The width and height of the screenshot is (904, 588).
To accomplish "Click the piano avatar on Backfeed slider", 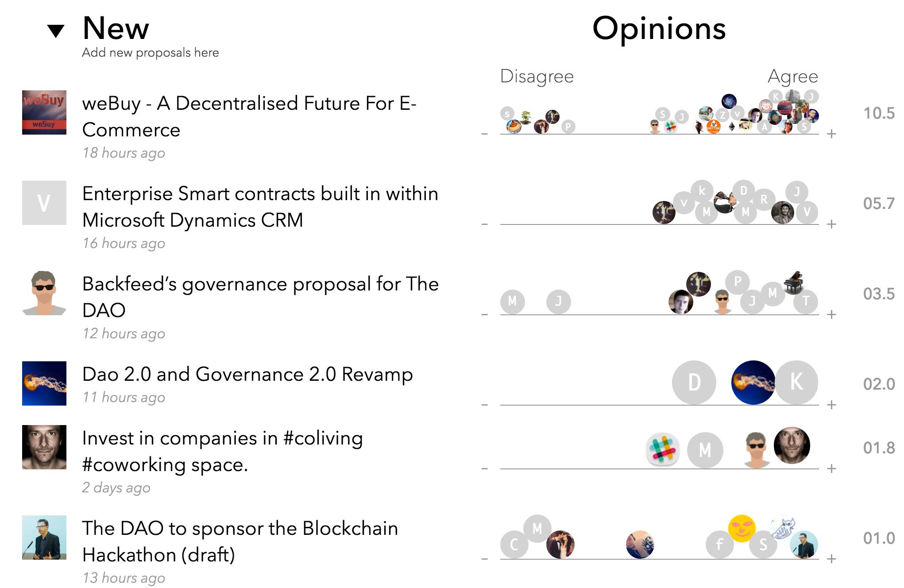I will click(x=794, y=282).
